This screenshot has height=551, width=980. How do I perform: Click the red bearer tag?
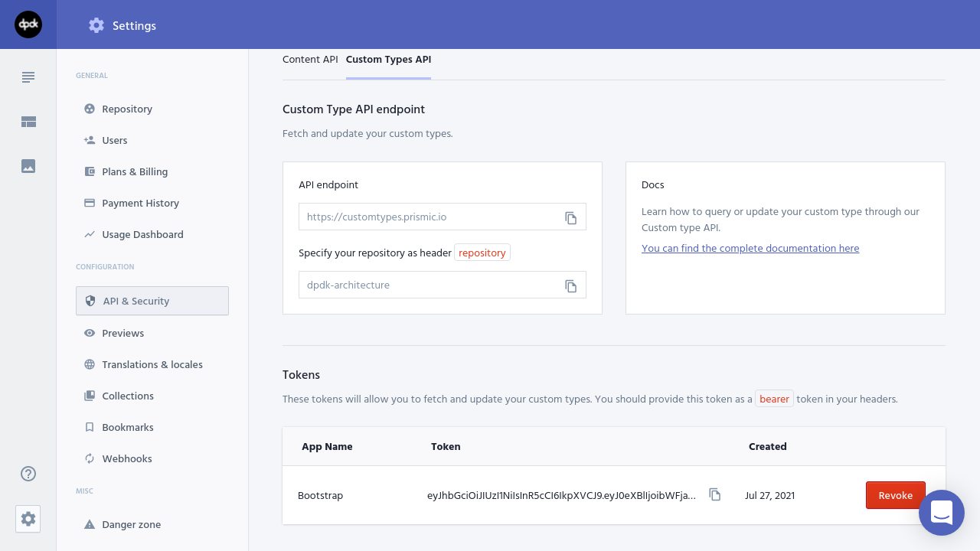[775, 399]
